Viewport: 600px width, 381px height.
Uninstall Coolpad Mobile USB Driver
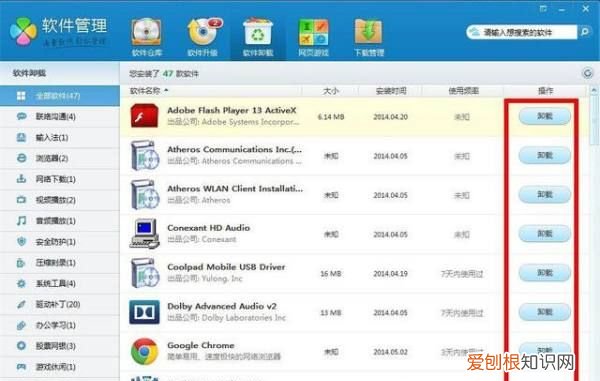click(x=545, y=273)
